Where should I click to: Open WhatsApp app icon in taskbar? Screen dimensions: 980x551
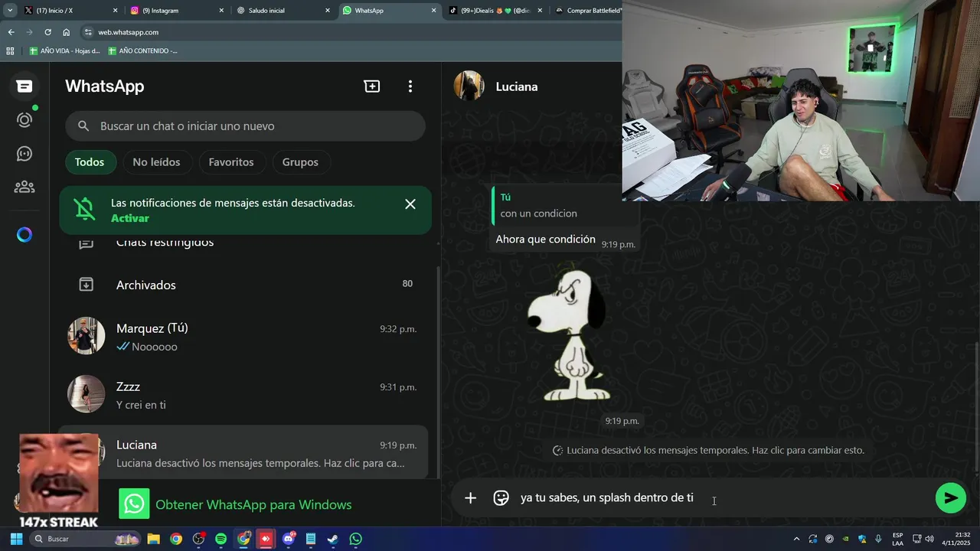point(356,539)
